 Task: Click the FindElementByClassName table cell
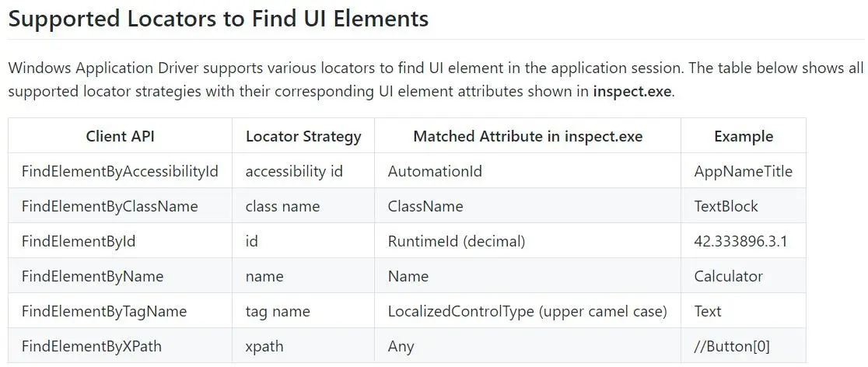pos(110,206)
